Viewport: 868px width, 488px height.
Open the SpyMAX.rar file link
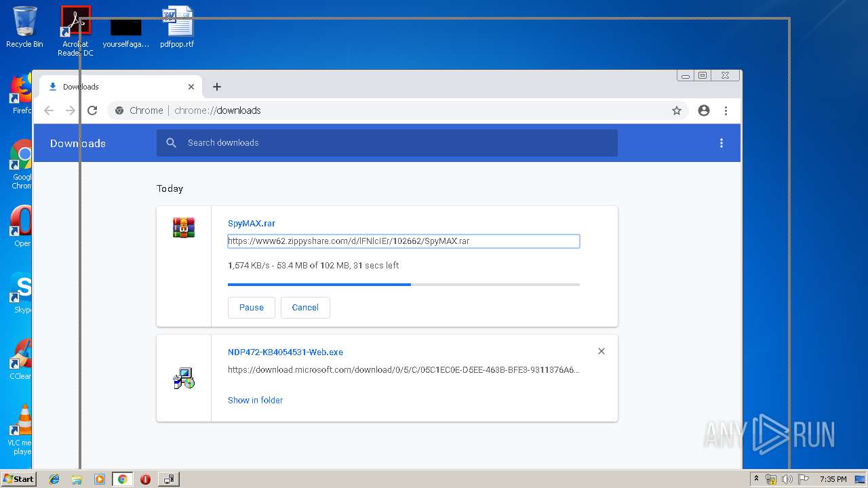click(252, 223)
